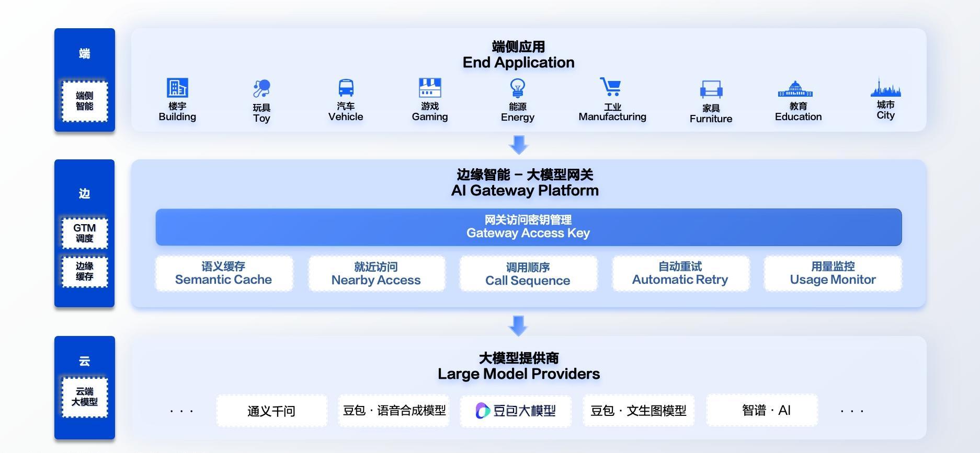
Task: Select the 通义千问 provider card
Action: coord(271,411)
